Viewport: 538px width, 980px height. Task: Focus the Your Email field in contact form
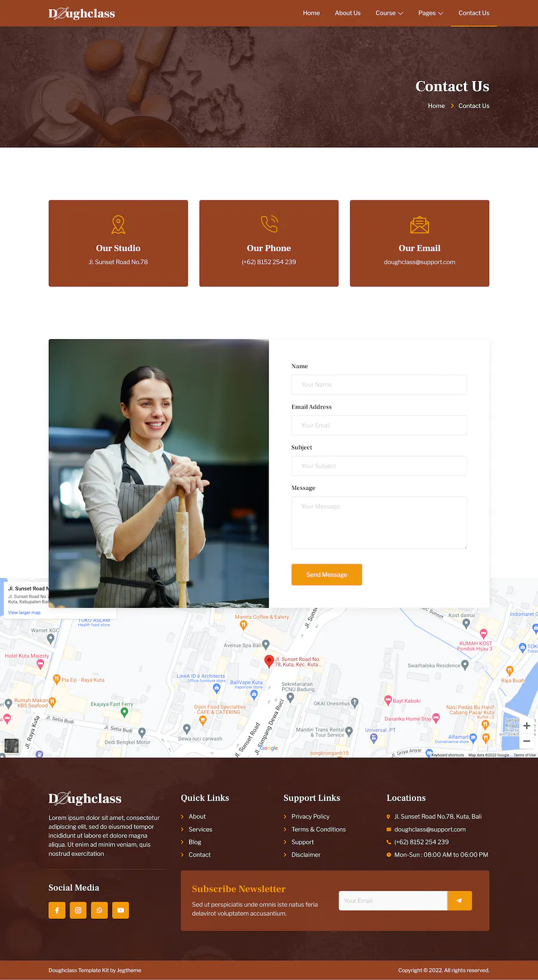pos(379,425)
